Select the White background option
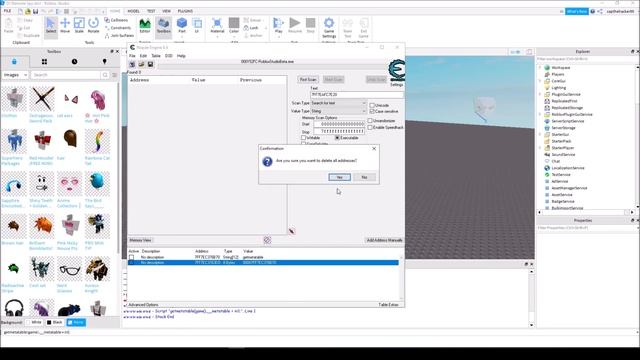The image size is (640, 360). (x=34, y=322)
